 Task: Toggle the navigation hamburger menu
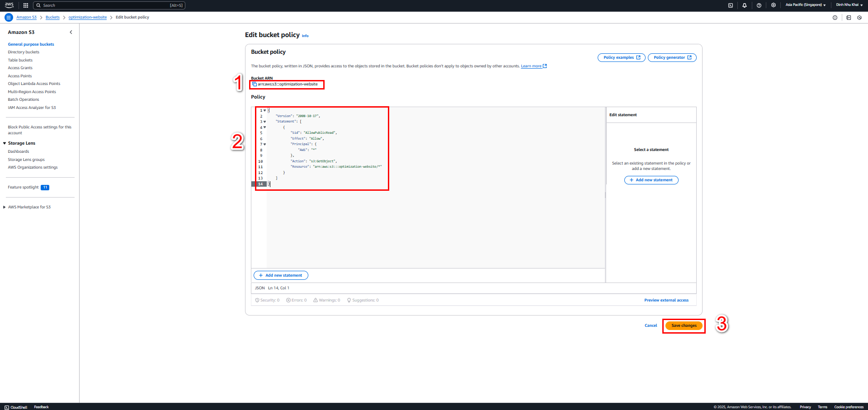click(9, 17)
